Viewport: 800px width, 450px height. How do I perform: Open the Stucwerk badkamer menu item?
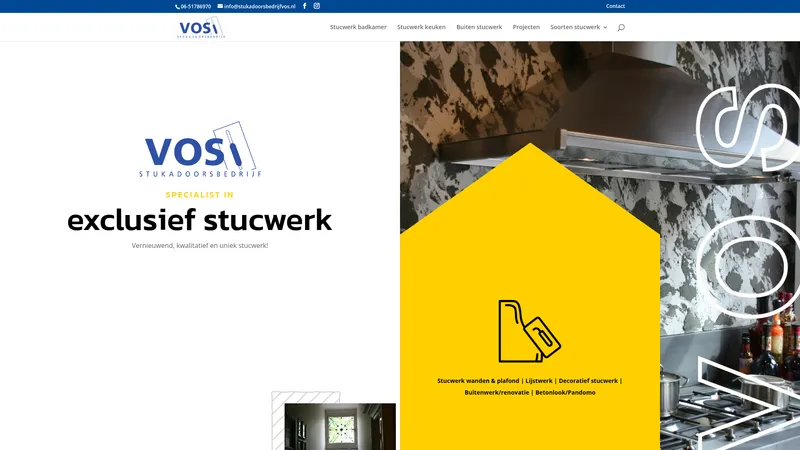tap(358, 27)
